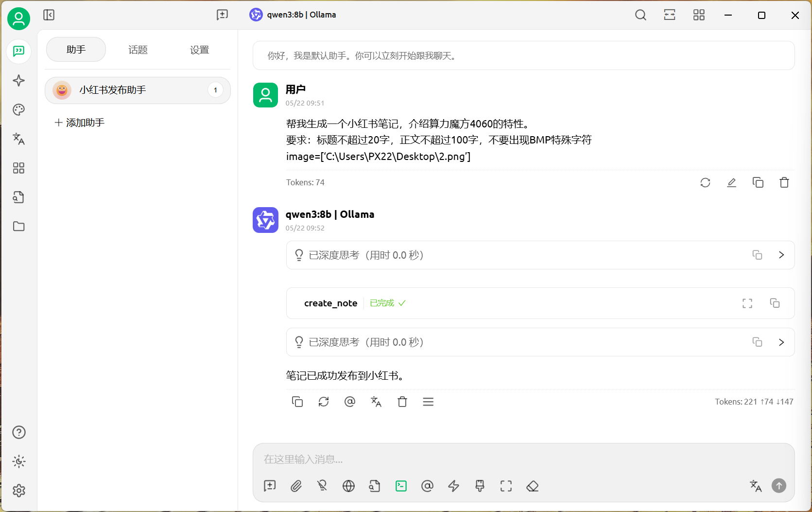Switch to the 话题 tab
The height and width of the screenshot is (512, 812).
click(x=138, y=49)
